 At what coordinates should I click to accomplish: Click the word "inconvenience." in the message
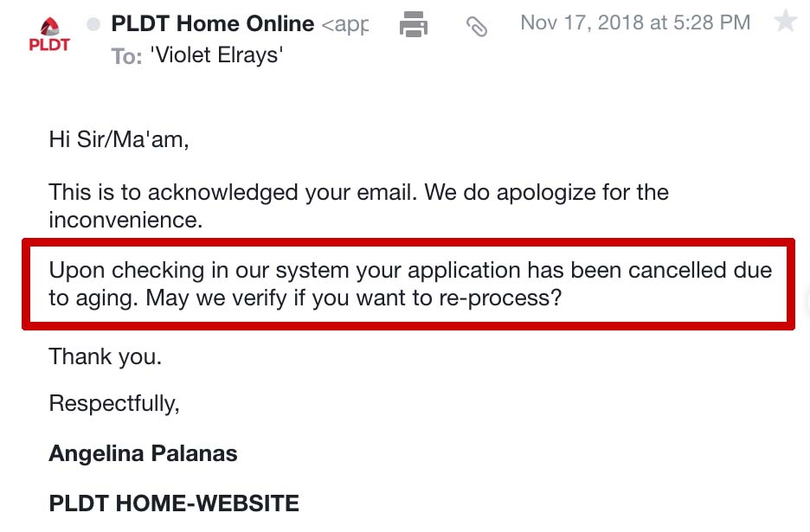coord(125,220)
